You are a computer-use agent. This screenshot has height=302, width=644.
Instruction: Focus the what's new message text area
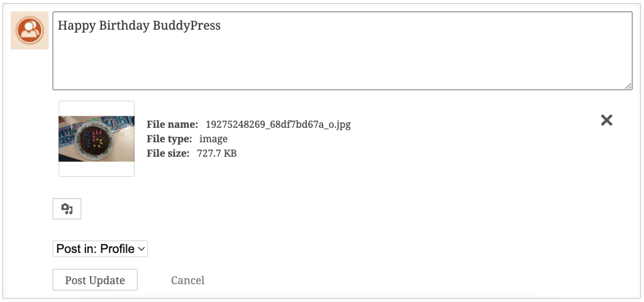343,50
